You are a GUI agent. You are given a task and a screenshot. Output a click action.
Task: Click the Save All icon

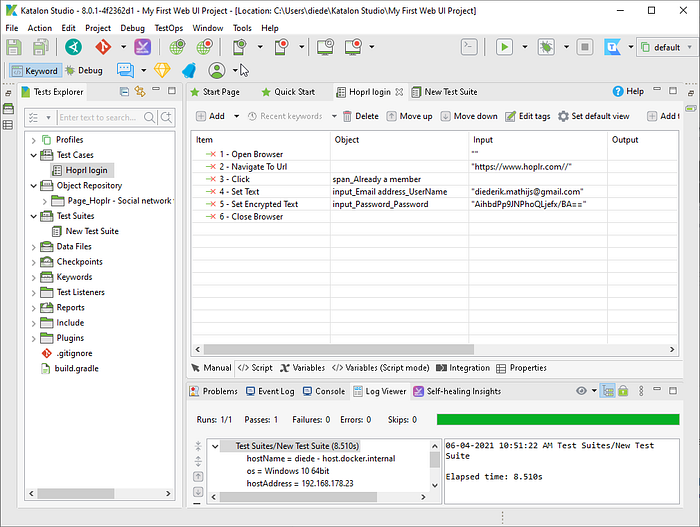tap(41, 47)
